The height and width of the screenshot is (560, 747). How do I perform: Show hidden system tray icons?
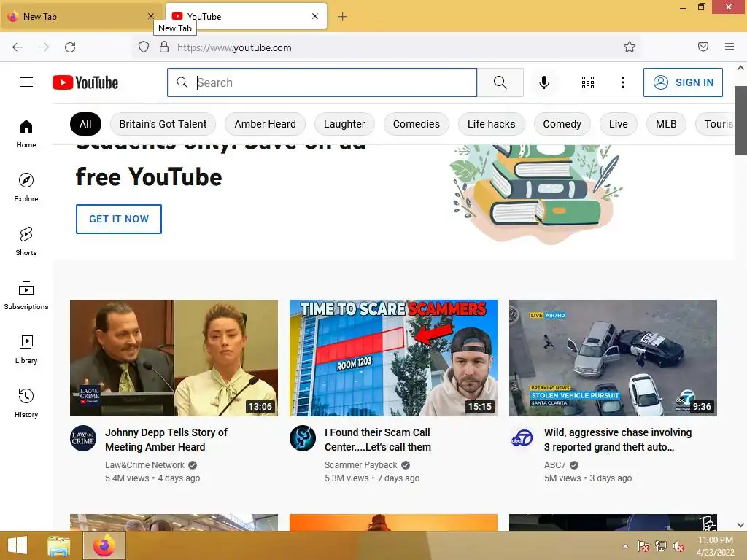(625, 546)
